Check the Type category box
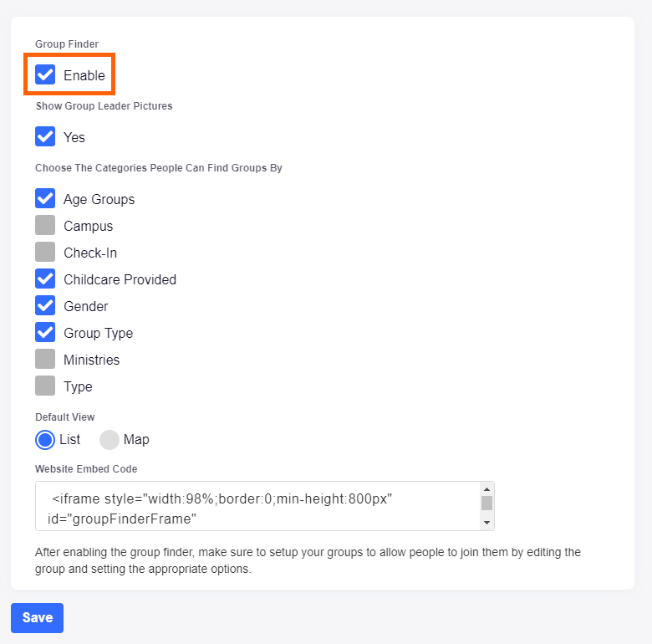Viewport: 652px width, 644px height. [45, 386]
